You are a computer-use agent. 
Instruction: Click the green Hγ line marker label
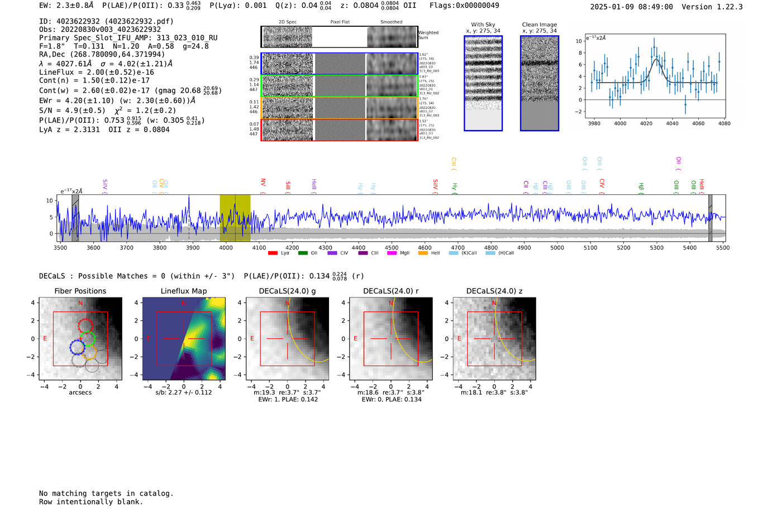coord(455,187)
